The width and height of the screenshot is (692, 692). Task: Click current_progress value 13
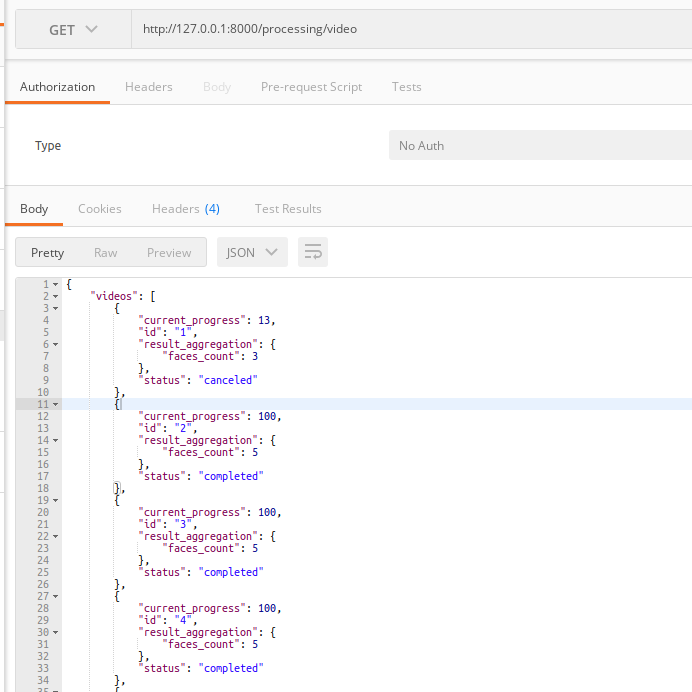[264, 320]
